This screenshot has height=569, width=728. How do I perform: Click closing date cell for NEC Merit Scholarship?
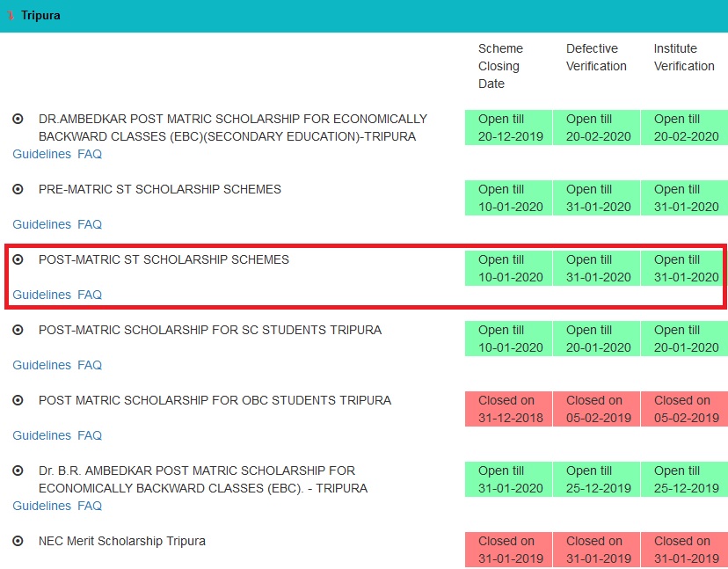508,550
